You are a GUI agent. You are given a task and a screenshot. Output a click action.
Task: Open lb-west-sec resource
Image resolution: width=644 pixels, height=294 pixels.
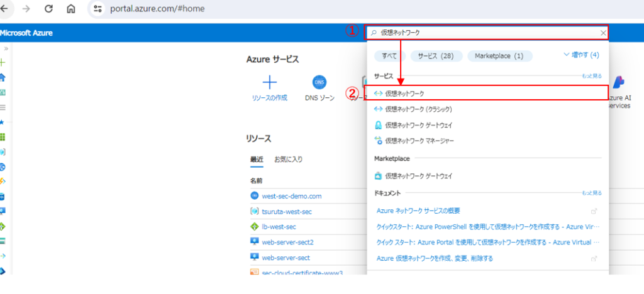tap(279, 227)
